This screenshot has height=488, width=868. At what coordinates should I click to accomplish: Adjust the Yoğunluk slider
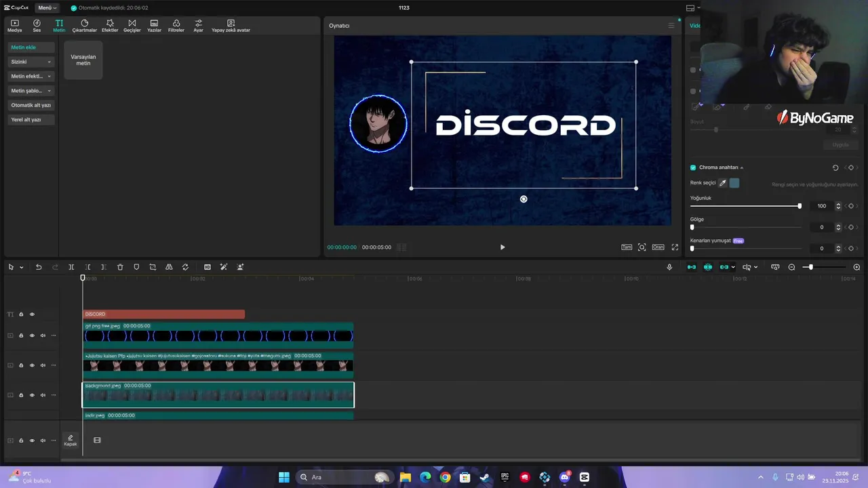745,206
